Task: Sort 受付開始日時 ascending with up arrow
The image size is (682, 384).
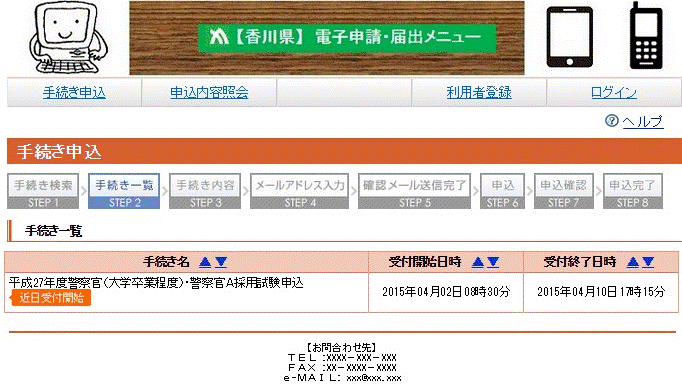Action: [478, 262]
